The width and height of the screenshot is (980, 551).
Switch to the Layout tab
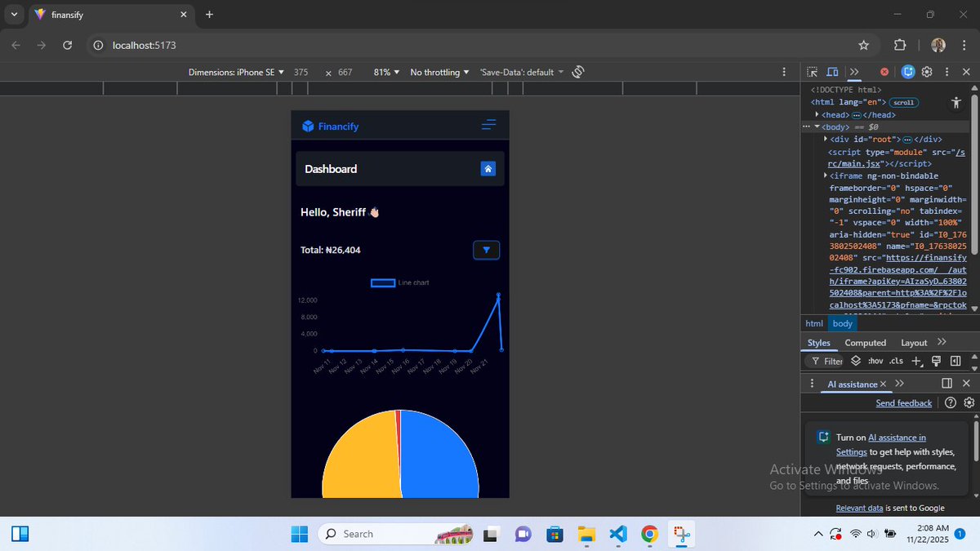pos(914,343)
